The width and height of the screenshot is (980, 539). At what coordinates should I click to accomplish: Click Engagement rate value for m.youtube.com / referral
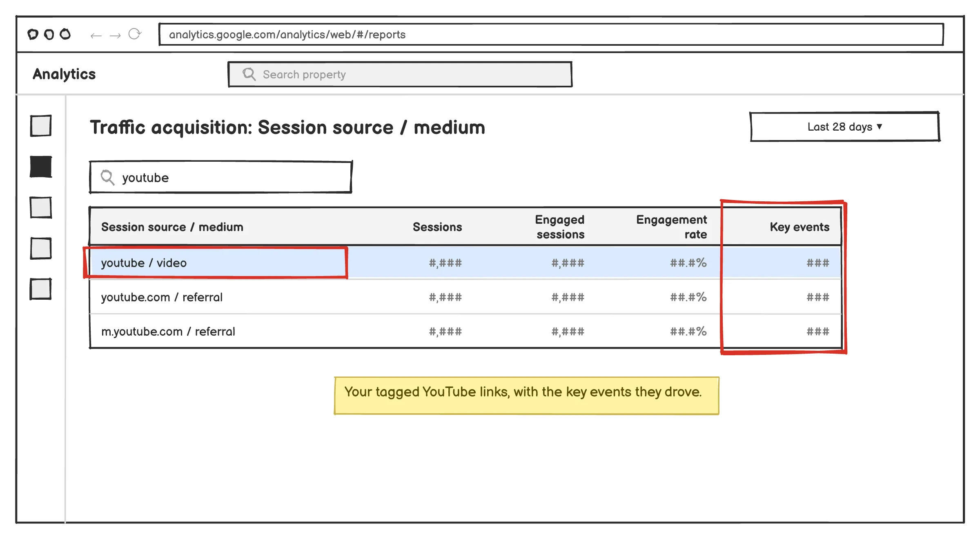[688, 332]
